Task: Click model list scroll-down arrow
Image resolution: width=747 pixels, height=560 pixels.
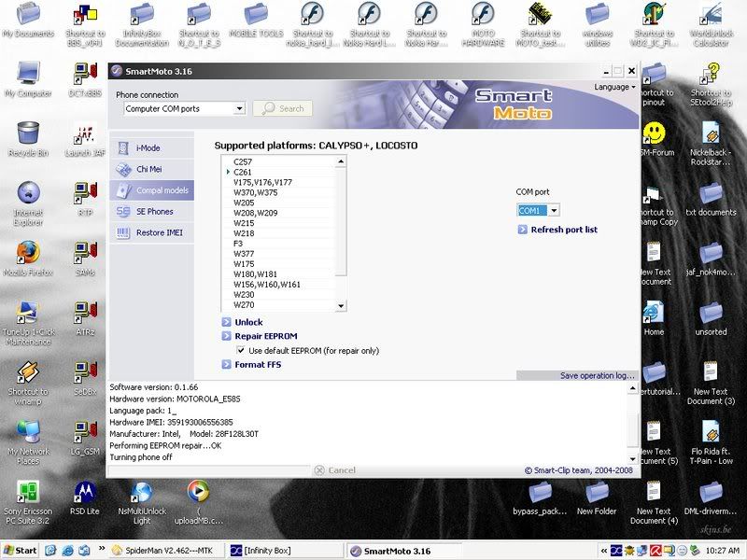Action: pyautogui.click(x=341, y=306)
